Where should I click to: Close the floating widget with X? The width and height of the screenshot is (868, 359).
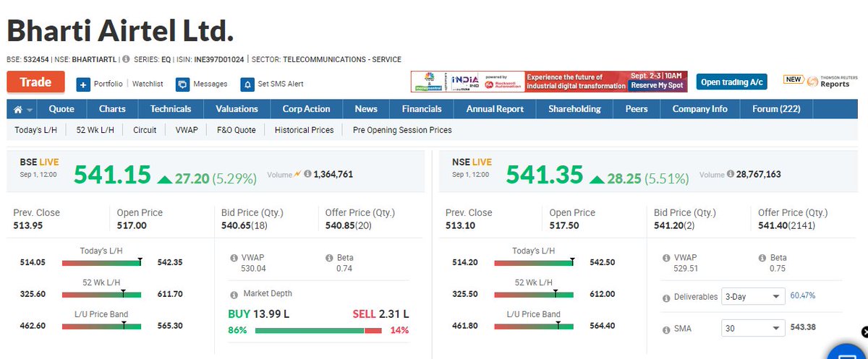click(864, 332)
